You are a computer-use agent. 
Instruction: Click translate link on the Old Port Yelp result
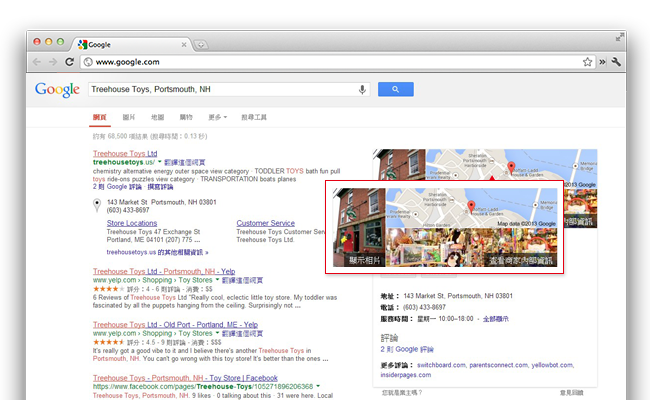point(243,333)
